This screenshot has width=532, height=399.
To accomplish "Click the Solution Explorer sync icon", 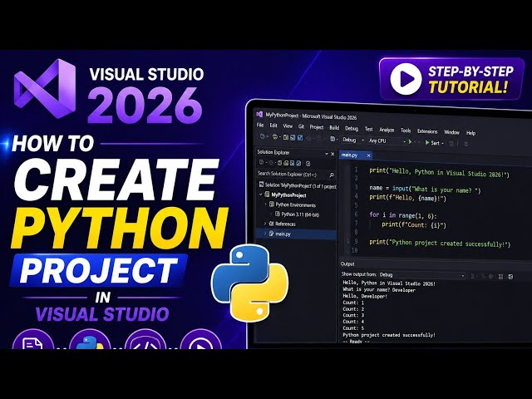I will (x=279, y=163).
